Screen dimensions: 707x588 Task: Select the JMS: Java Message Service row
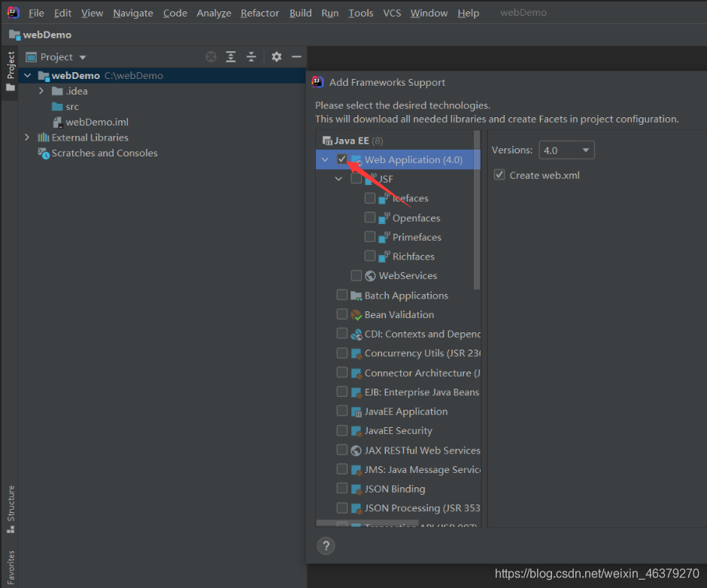tap(398, 469)
